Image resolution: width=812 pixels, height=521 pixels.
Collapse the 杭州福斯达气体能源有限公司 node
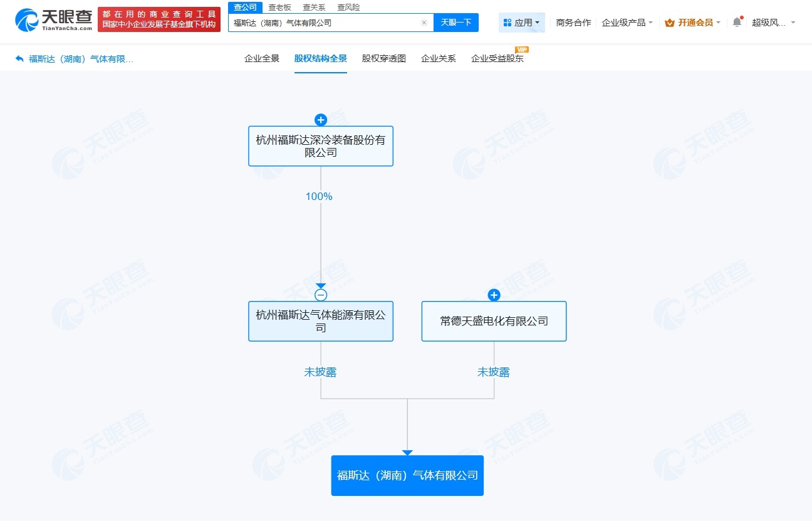[x=321, y=294]
